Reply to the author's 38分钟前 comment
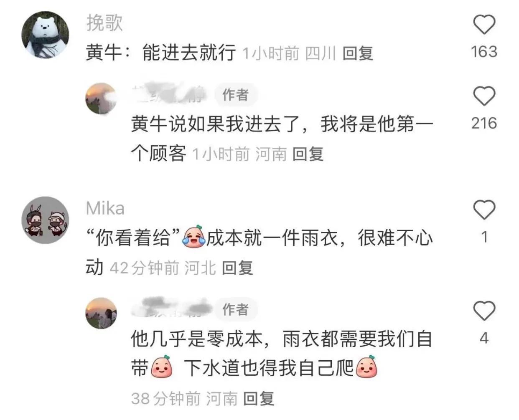This screenshot has height=420, width=519. click(x=259, y=398)
